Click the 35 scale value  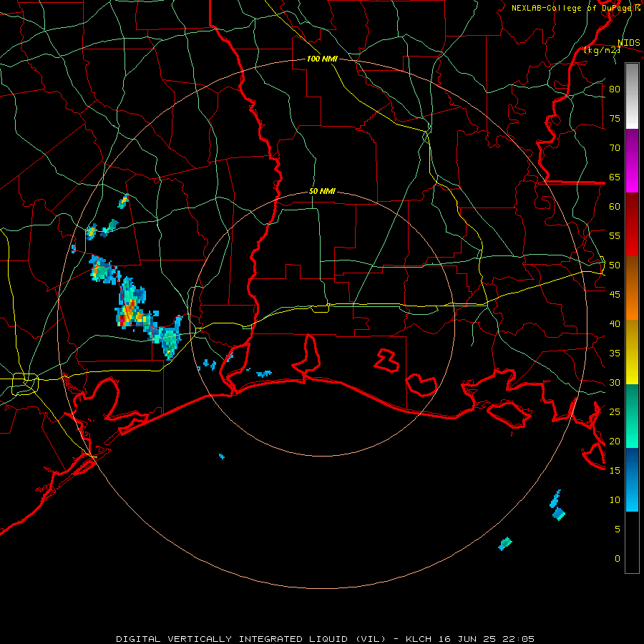tap(615, 353)
